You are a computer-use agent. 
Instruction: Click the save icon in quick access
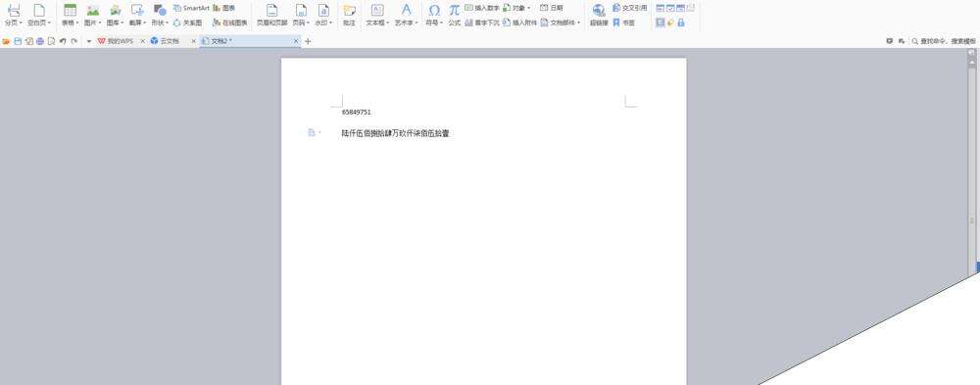click(18, 41)
